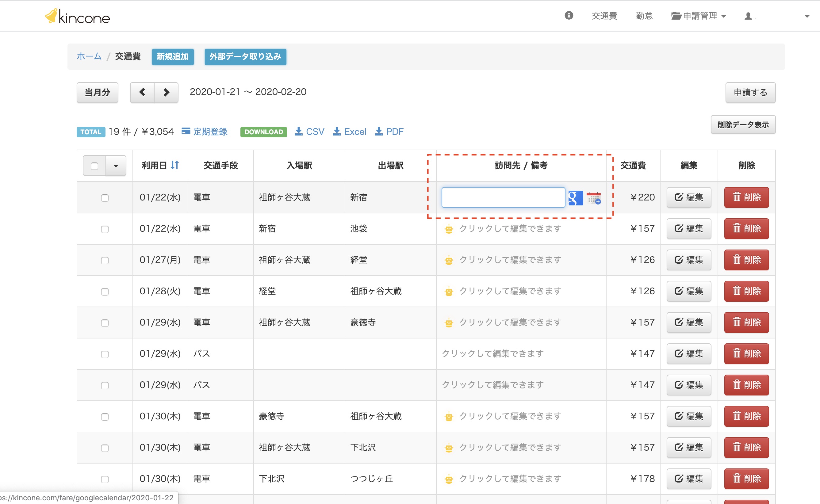Open bulk-select dropdown arrow in table header
The image size is (820, 504).
coord(116,166)
